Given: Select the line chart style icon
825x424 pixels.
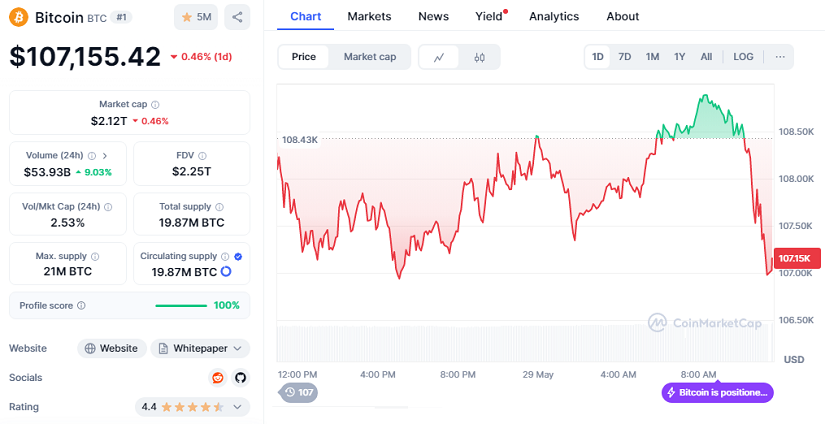Looking at the screenshot, I should coord(439,57).
